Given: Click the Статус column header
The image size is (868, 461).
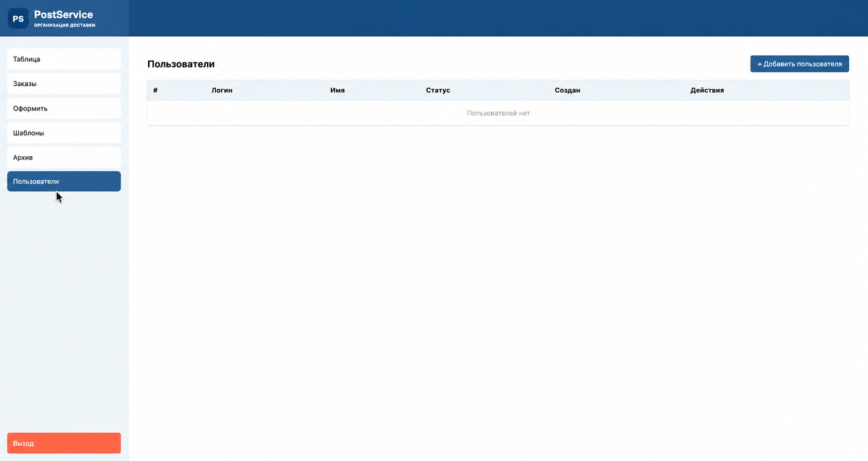Looking at the screenshot, I should coord(438,90).
